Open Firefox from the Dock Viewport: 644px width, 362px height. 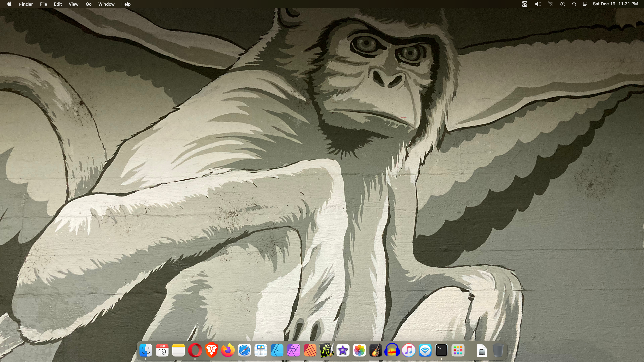pyautogui.click(x=228, y=351)
